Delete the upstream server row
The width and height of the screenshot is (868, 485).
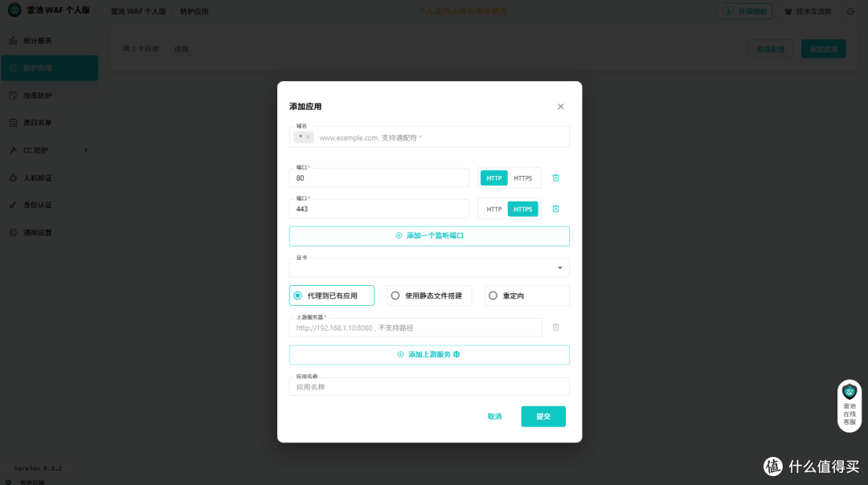pyautogui.click(x=556, y=328)
